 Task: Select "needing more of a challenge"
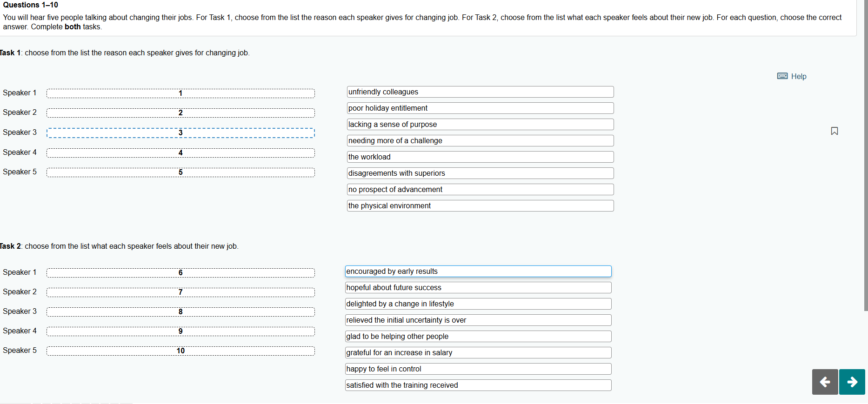pos(480,140)
